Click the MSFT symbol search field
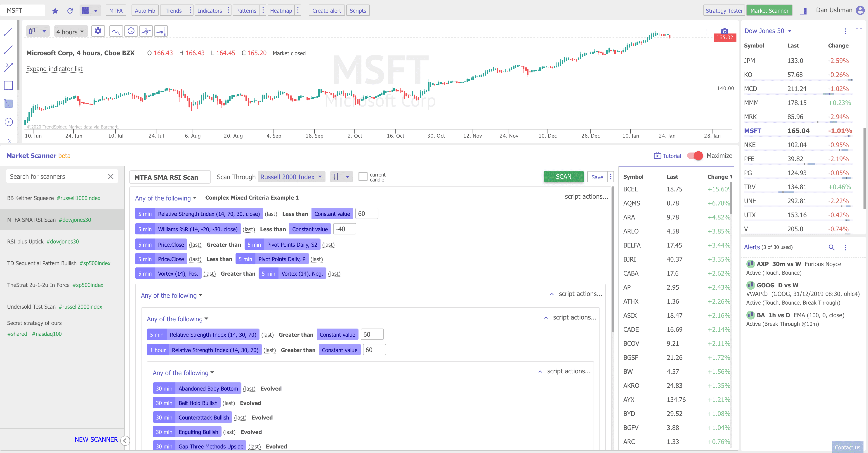The image size is (868, 453). pyautogui.click(x=23, y=10)
